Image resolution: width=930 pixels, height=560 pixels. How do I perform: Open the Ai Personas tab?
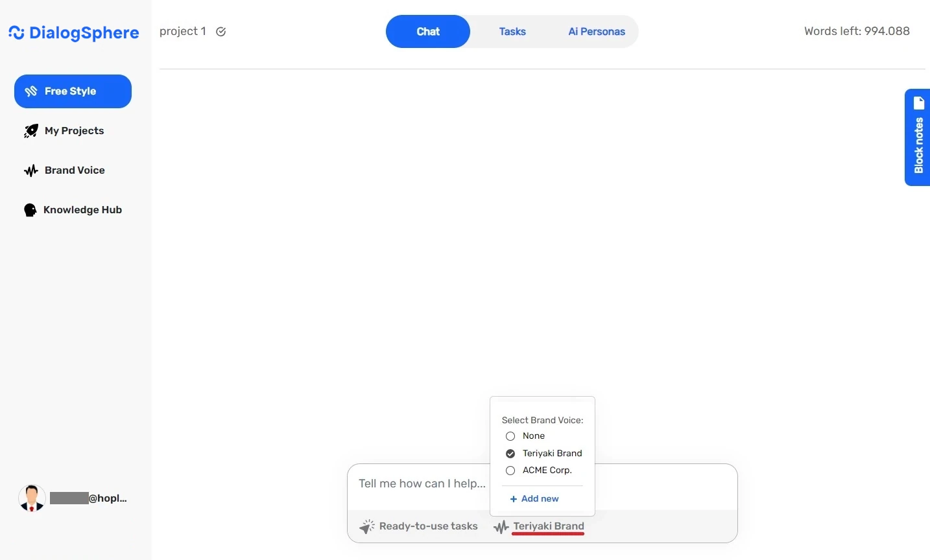point(596,31)
